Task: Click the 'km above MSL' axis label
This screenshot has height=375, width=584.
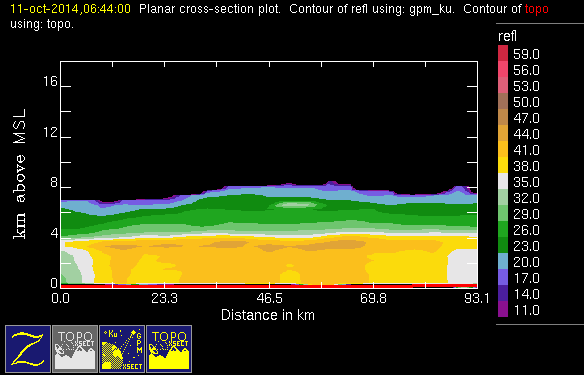Action: point(20,174)
